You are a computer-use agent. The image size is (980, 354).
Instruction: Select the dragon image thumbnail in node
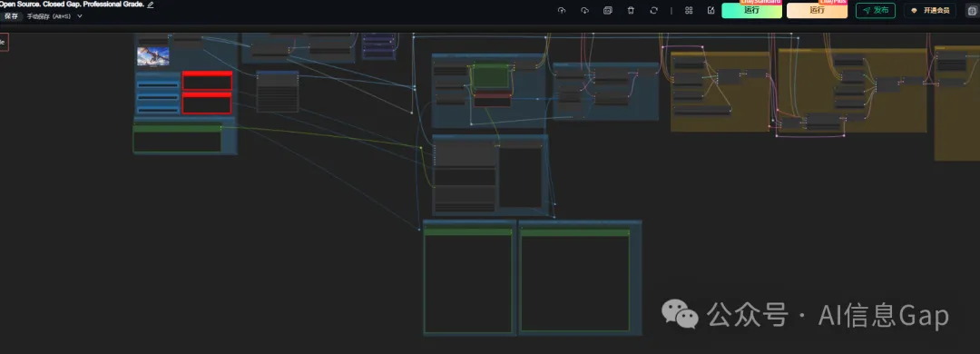[x=153, y=55]
